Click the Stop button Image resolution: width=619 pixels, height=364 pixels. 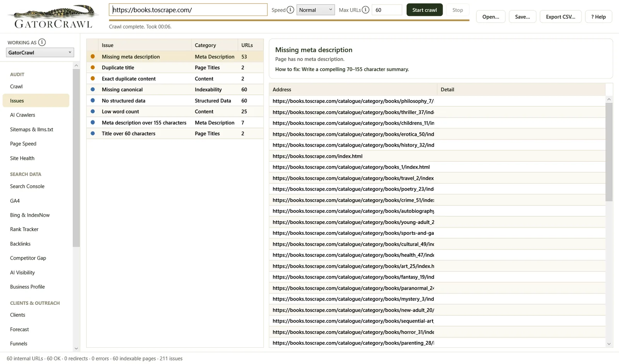point(458,10)
